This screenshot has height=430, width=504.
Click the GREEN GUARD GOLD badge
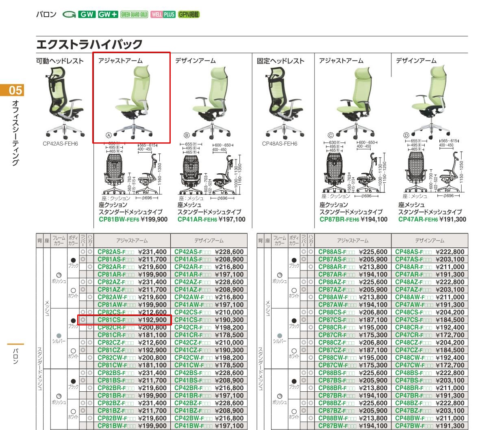(134, 15)
